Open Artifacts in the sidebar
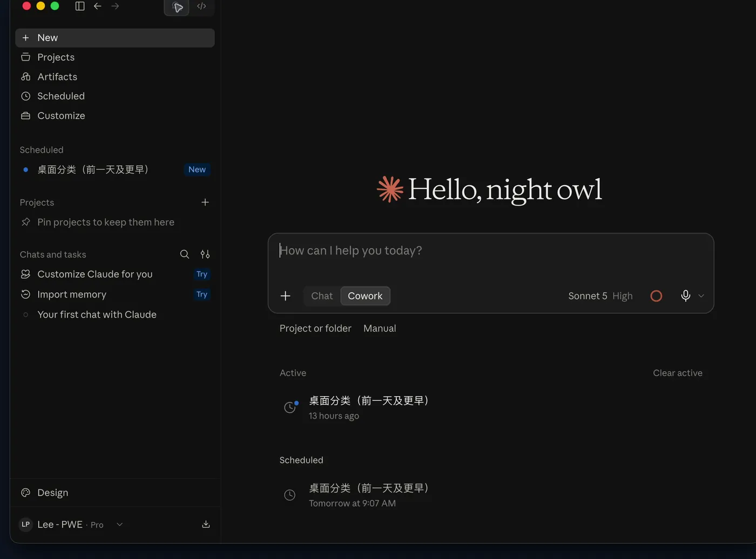This screenshot has width=756, height=559. tap(115, 77)
